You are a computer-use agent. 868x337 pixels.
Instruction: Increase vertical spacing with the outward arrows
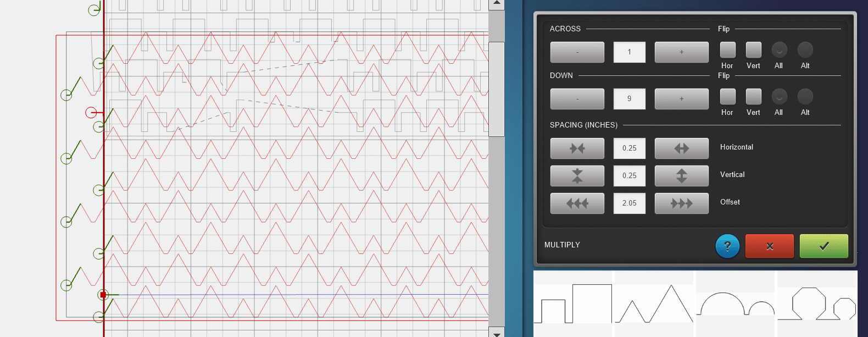(x=681, y=176)
